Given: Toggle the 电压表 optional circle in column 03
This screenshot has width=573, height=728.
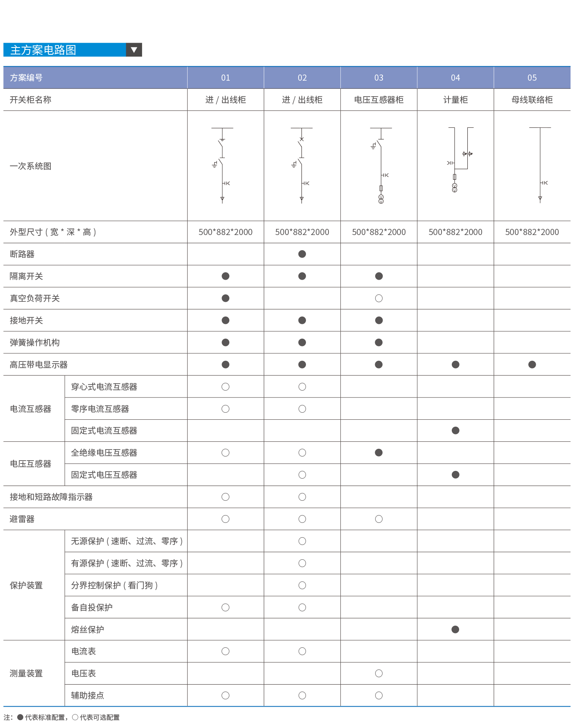Looking at the screenshot, I should coord(379,674).
